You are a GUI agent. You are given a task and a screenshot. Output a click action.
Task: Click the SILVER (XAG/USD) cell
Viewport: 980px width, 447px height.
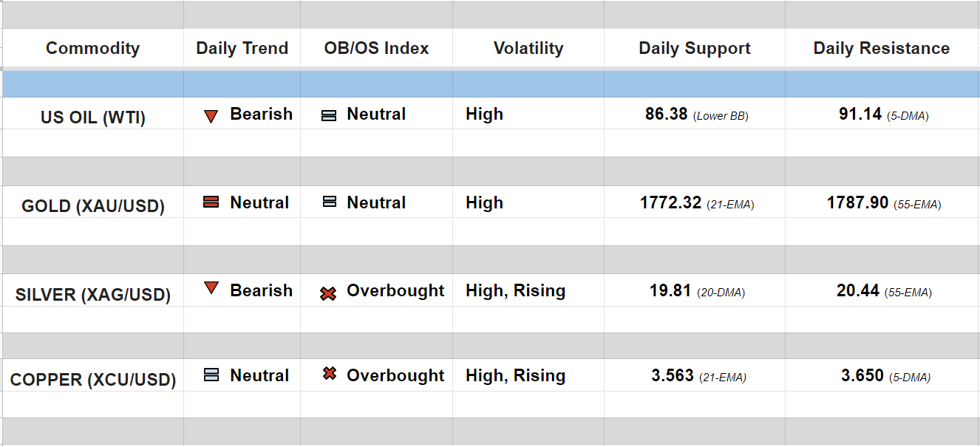point(93,295)
